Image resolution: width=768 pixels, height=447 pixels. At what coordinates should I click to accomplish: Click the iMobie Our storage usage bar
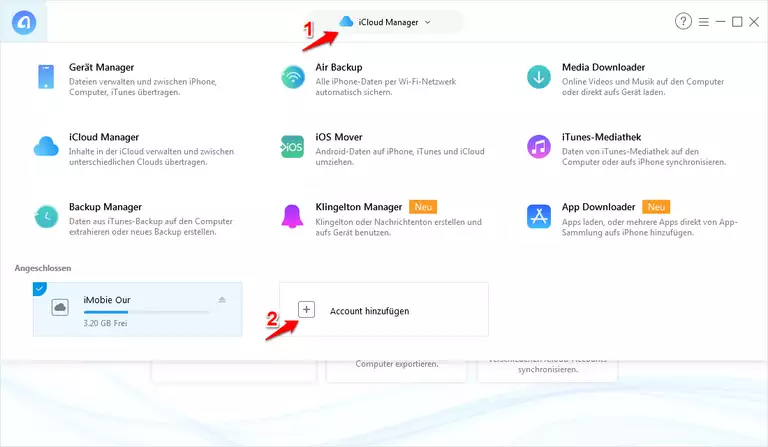146,313
